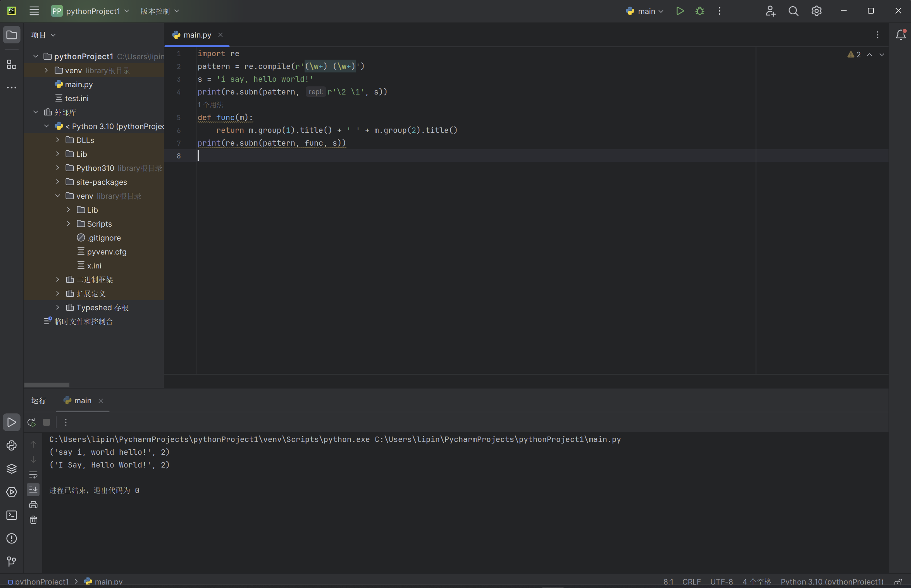This screenshot has width=911, height=588.
Task: Jump down the stack trace arrow
Action: (x=33, y=459)
